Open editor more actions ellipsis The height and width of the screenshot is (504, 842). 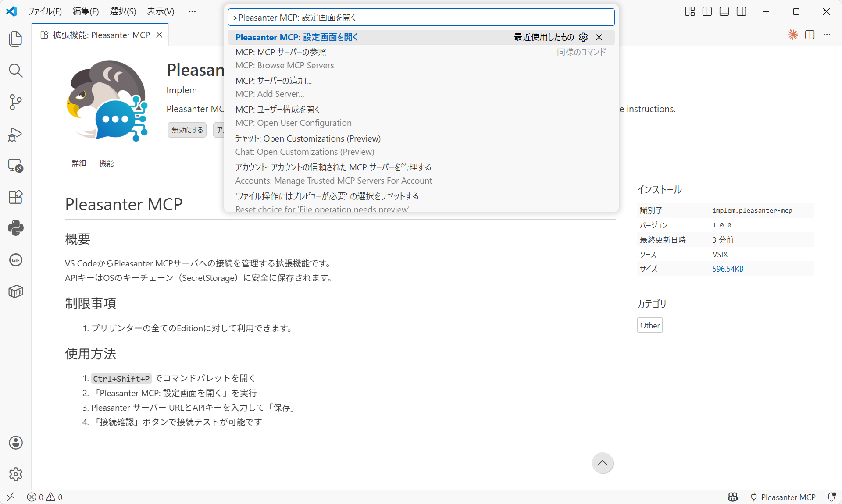coord(827,35)
